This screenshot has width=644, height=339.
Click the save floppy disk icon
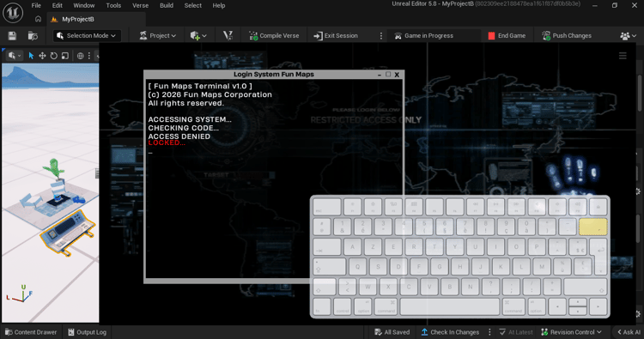click(x=12, y=36)
